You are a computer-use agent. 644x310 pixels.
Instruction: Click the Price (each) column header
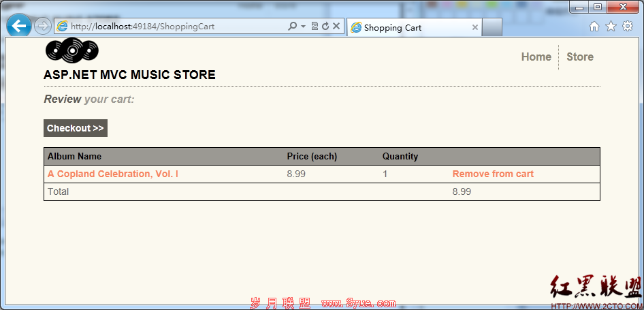pos(312,156)
